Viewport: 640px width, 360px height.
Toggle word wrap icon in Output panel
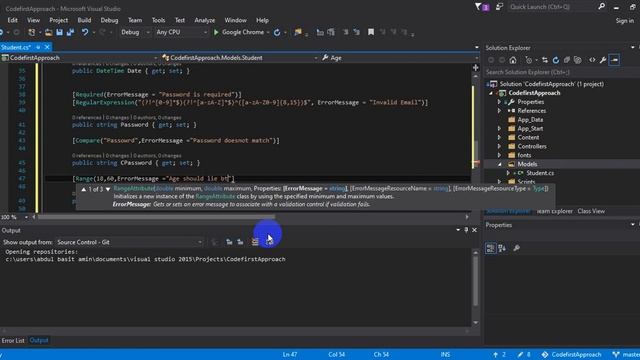point(269,242)
